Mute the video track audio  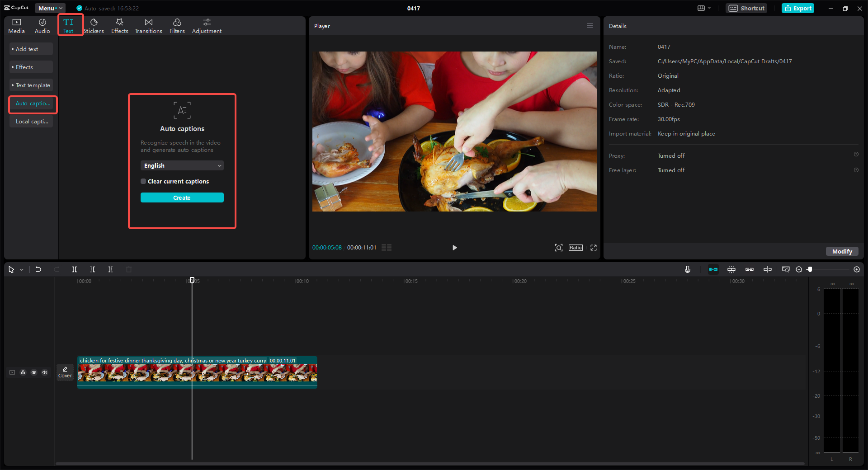(x=44, y=372)
